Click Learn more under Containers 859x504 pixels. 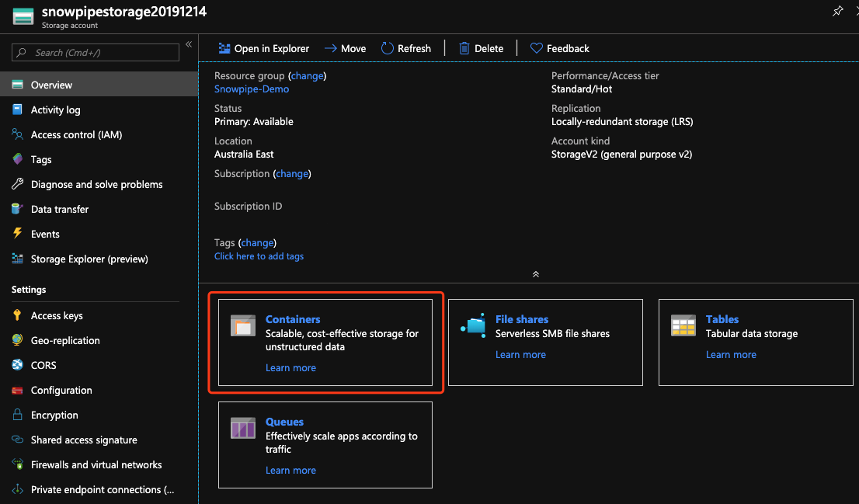(x=290, y=367)
